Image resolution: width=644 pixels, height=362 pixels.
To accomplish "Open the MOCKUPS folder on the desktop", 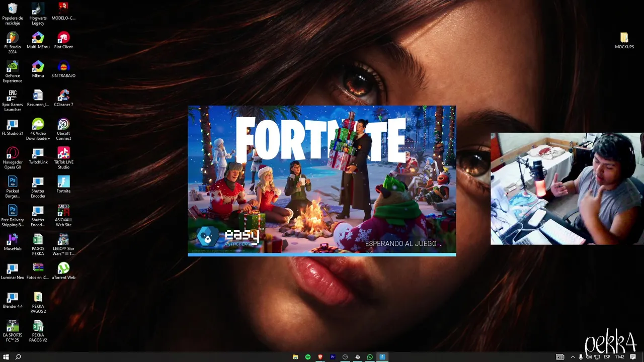I will 624,40.
